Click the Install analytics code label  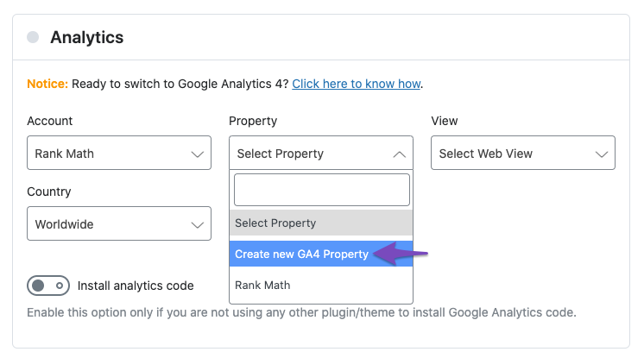(x=136, y=286)
